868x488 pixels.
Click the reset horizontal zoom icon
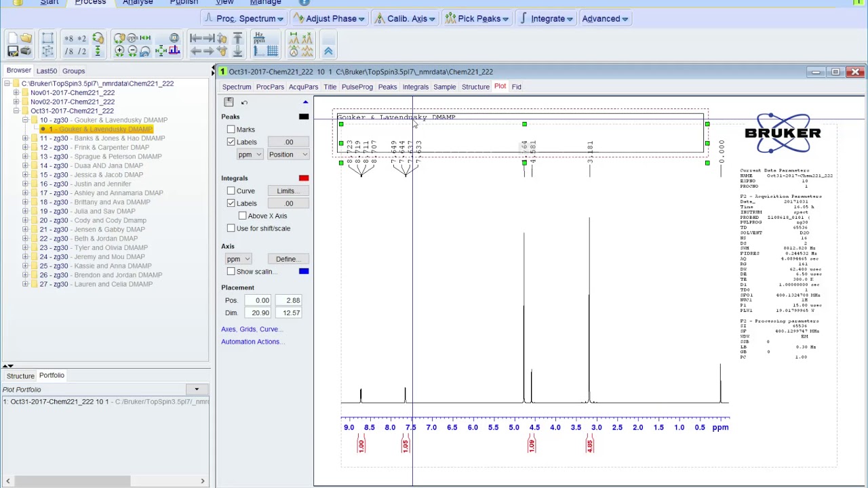pyautogui.click(x=145, y=38)
